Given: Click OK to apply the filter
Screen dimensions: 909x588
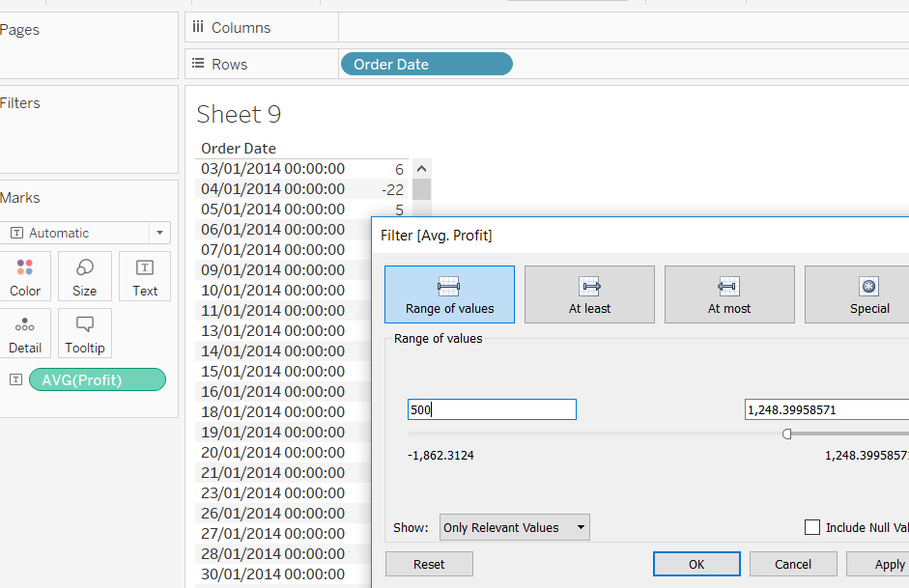Looking at the screenshot, I should pyautogui.click(x=696, y=564).
